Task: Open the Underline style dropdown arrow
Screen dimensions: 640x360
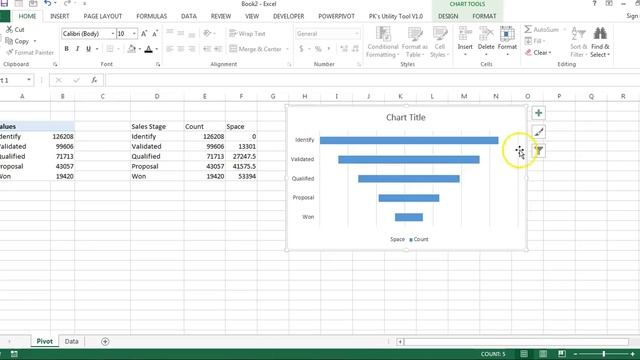Action: pos(97,49)
